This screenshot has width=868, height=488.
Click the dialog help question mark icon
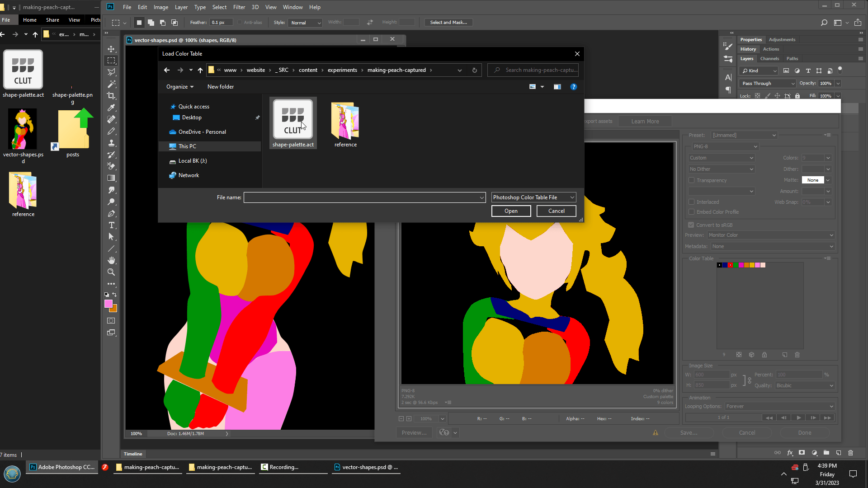(573, 87)
